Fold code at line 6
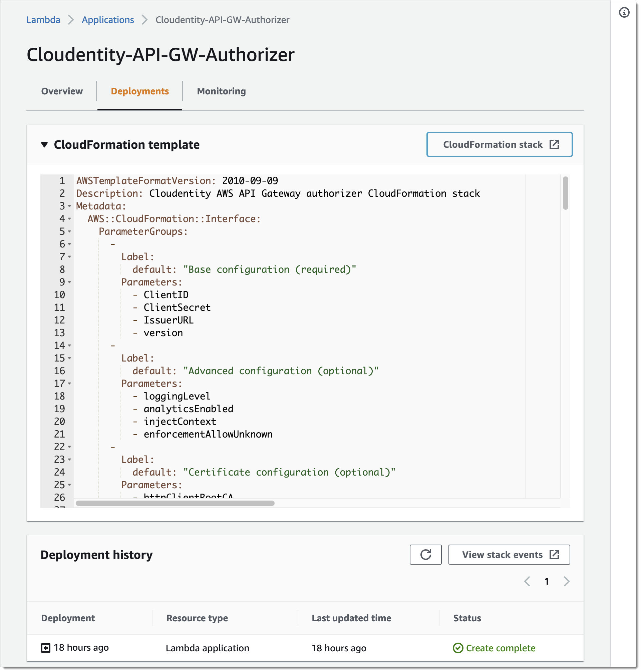 pyautogui.click(x=69, y=244)
